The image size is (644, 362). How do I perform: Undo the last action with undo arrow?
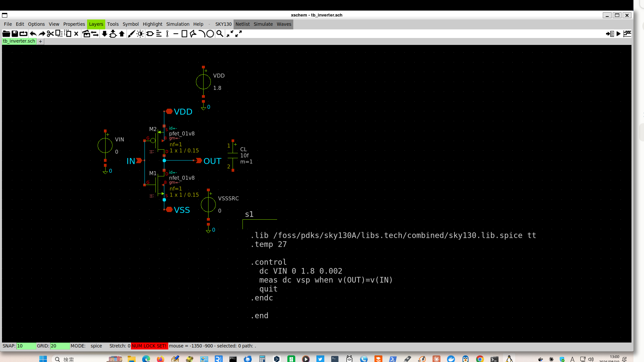(33, 34)
